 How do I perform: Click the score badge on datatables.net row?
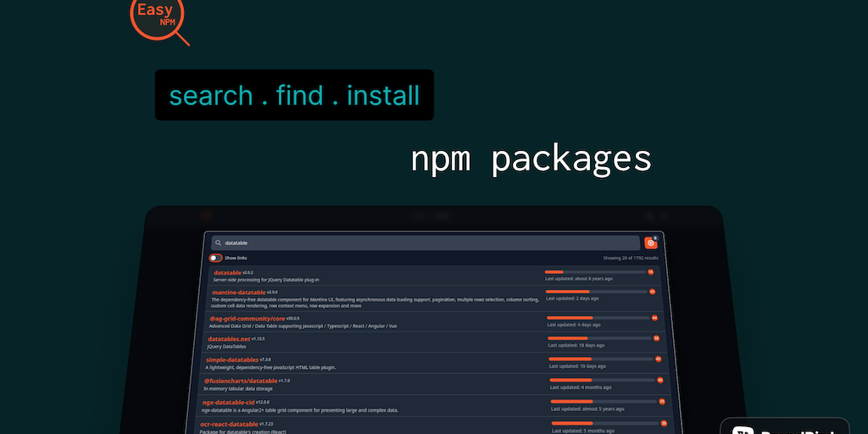coord(657,338)
